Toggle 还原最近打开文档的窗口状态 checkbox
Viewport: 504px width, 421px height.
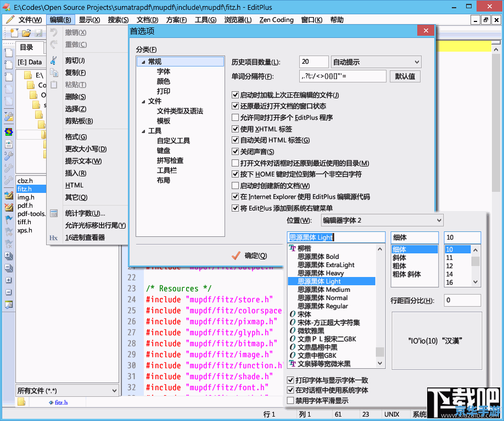tap(235, 106)
